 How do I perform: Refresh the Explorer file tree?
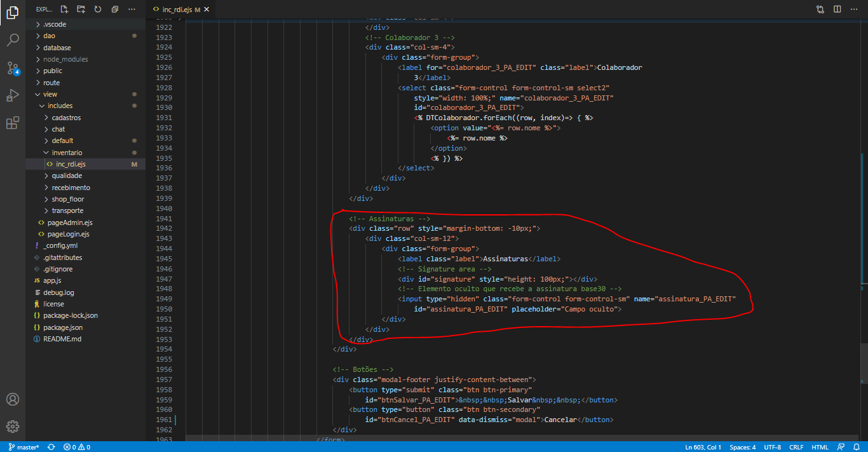[98, 10]
